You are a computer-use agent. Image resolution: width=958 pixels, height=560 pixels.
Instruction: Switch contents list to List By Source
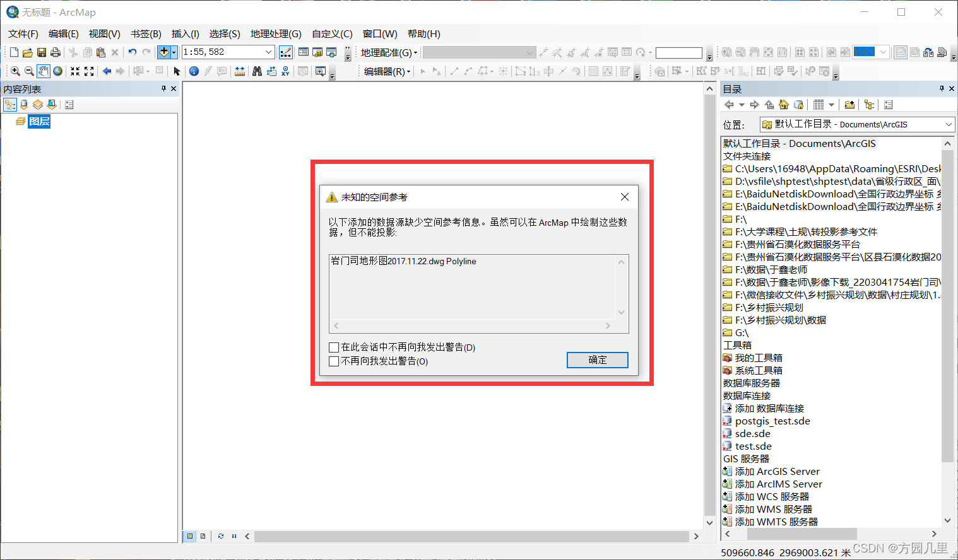click(24, 105)
